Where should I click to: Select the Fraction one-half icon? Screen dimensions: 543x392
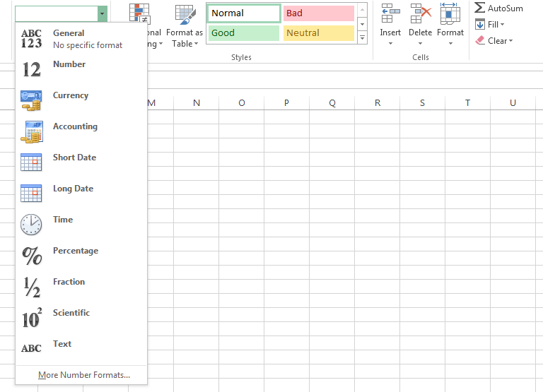(32, 287)
